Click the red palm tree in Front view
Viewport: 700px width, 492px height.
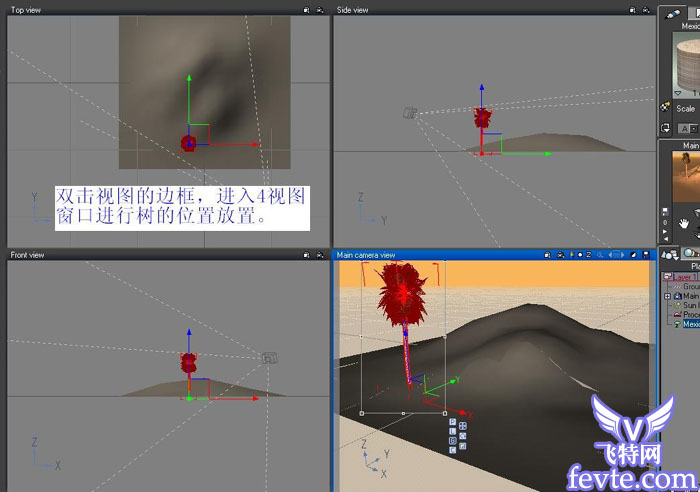188,363
